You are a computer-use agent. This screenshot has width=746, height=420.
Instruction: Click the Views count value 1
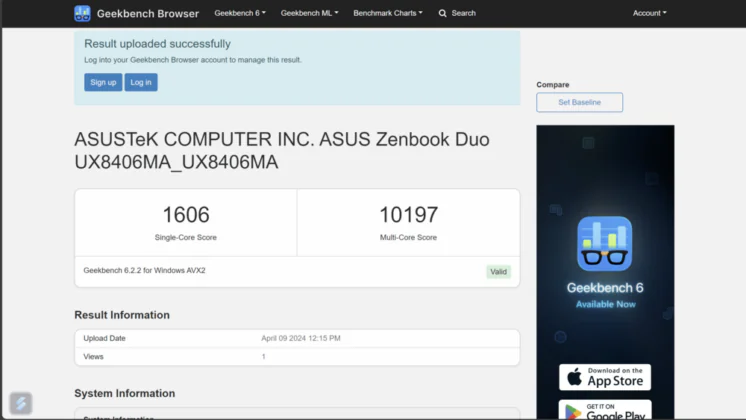coord(264,356)
